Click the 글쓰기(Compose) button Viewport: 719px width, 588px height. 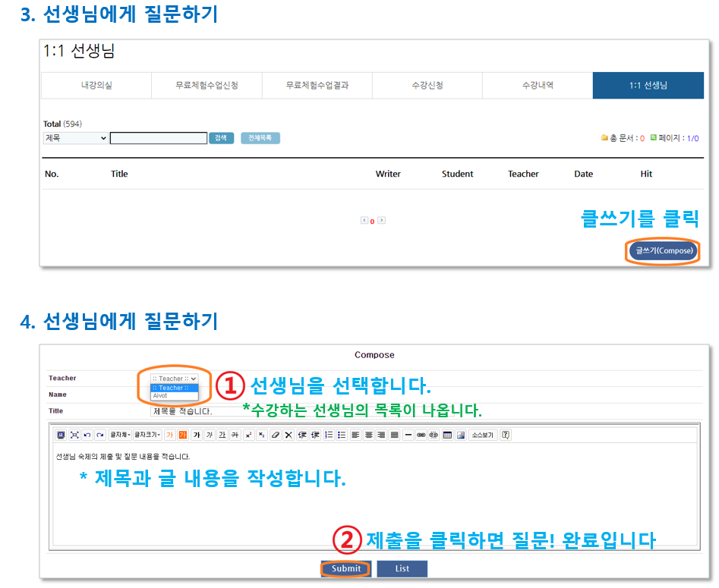point(663,250)
